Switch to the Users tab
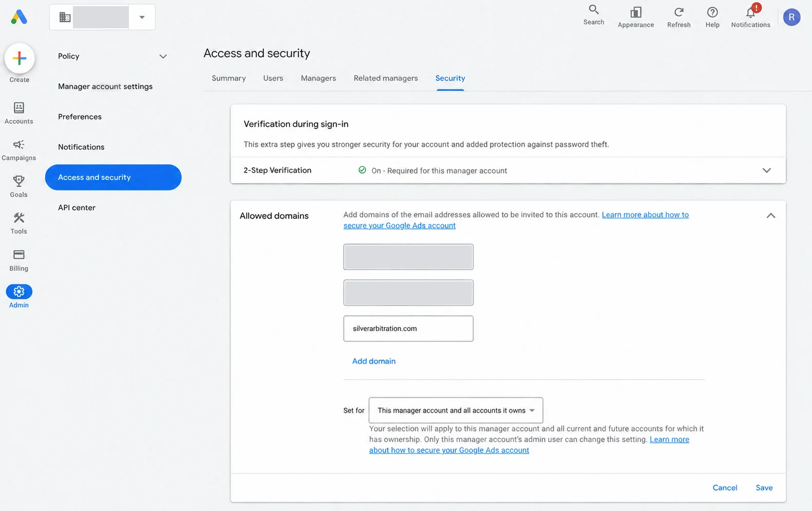The height and width of the screenshot is (511, 812). [x=273, y=78]
